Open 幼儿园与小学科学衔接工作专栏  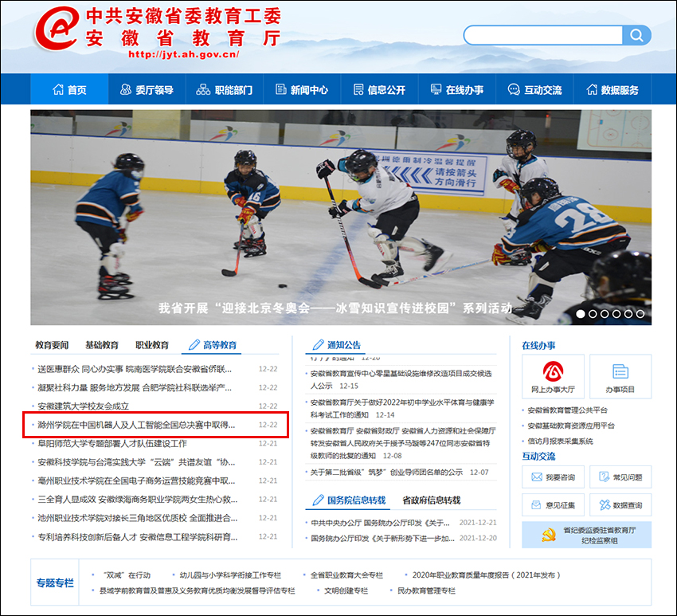tap(230, 575)
